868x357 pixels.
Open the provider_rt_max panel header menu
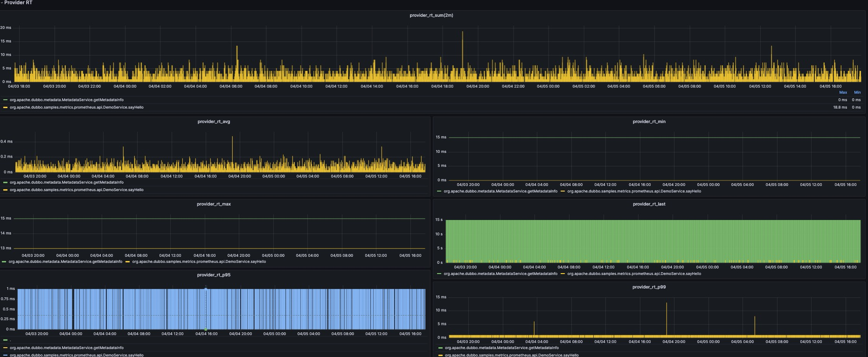click(214, 204)
